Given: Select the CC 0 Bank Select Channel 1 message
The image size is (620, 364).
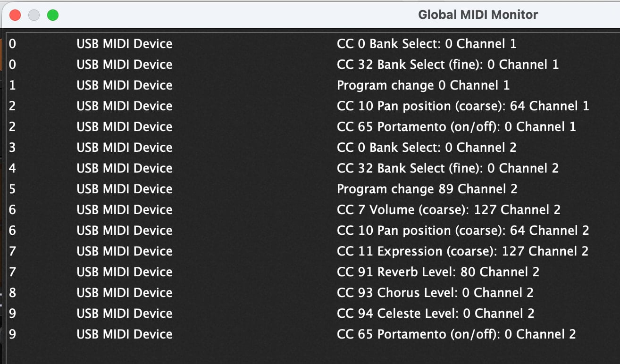Looking at the screenshot, I should point(426,44).
